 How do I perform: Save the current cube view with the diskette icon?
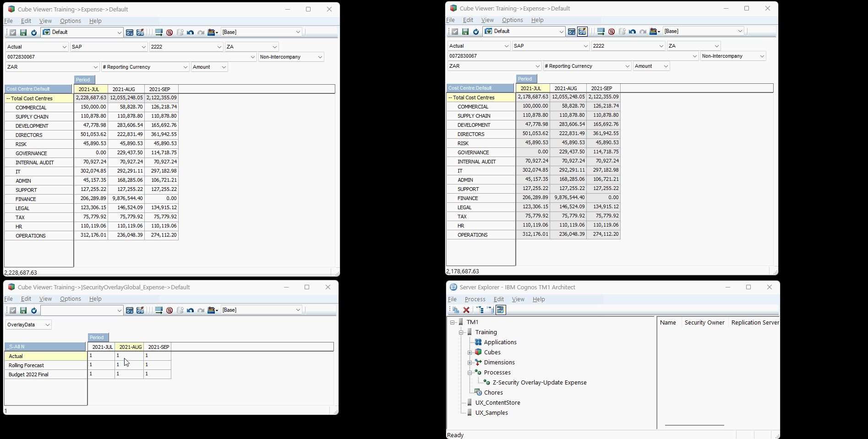[23, 32]
